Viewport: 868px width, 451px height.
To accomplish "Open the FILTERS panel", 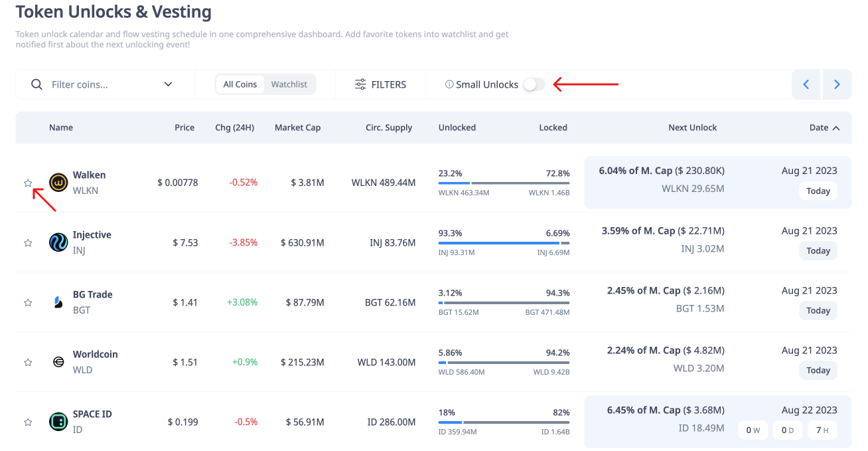I will (380, 84).
